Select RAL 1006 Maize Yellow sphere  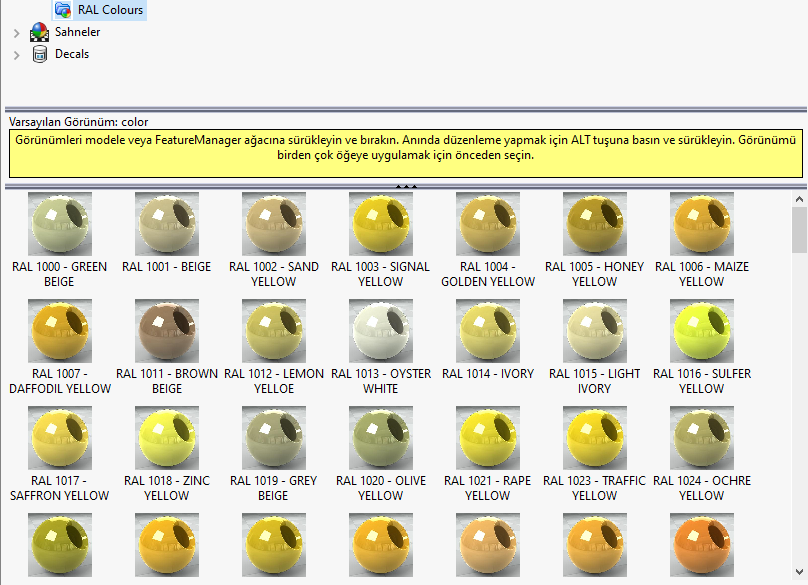point(701,224)
